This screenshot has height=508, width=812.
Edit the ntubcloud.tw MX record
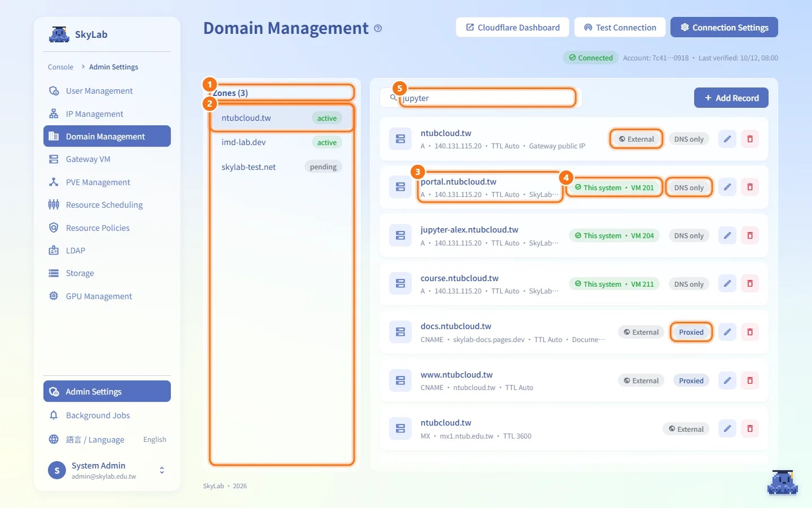pyautogui.click(x=727, y=428)
